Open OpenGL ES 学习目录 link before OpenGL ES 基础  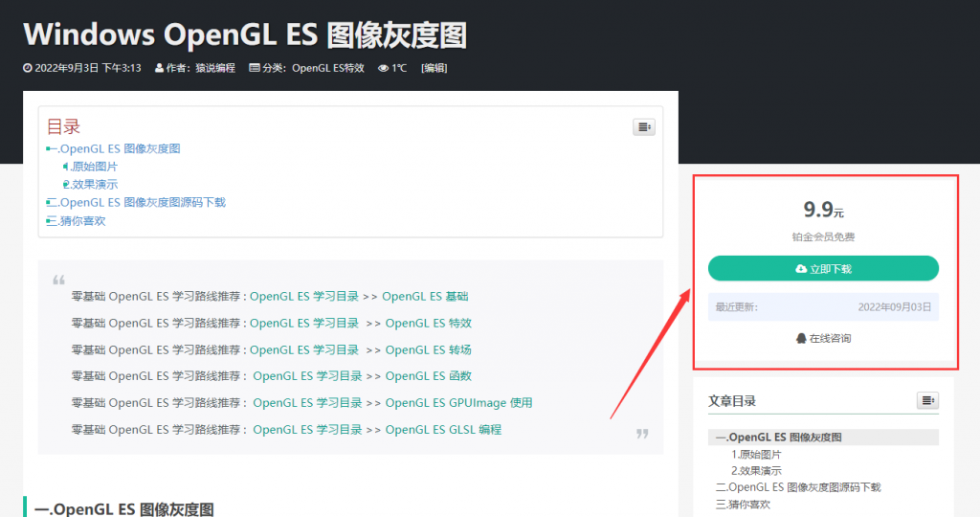coord(304,297)
